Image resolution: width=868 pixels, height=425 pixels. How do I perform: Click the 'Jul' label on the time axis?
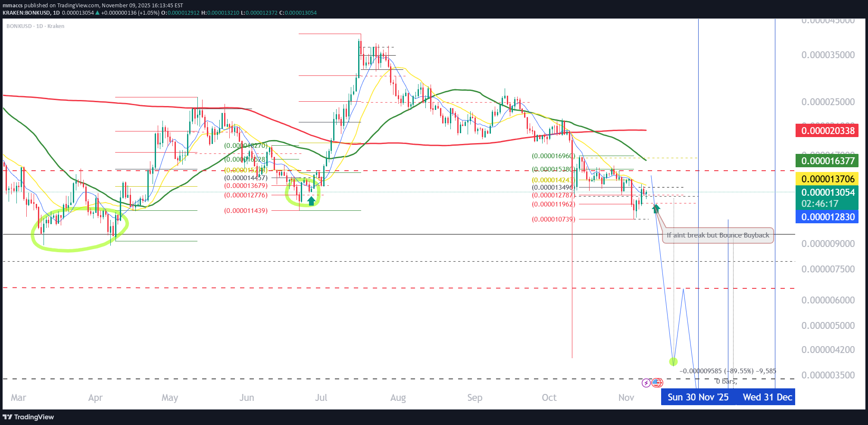tap(321, 397)
